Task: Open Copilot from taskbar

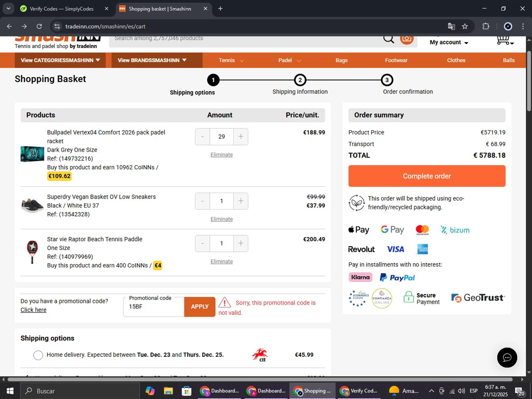Action: (150, 391)
